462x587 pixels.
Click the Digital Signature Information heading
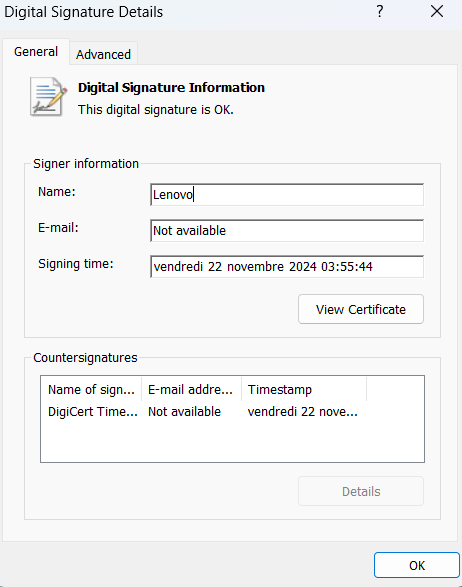(x=171, y=87)
